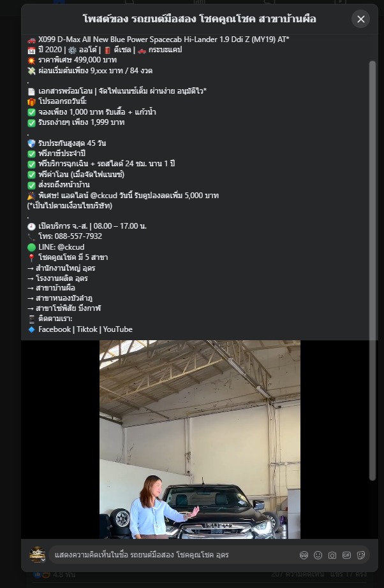Click the @ckcud text on LINE line
Image resolution: width=384 pixels, height=588 pixels.
tap(71, 247)
